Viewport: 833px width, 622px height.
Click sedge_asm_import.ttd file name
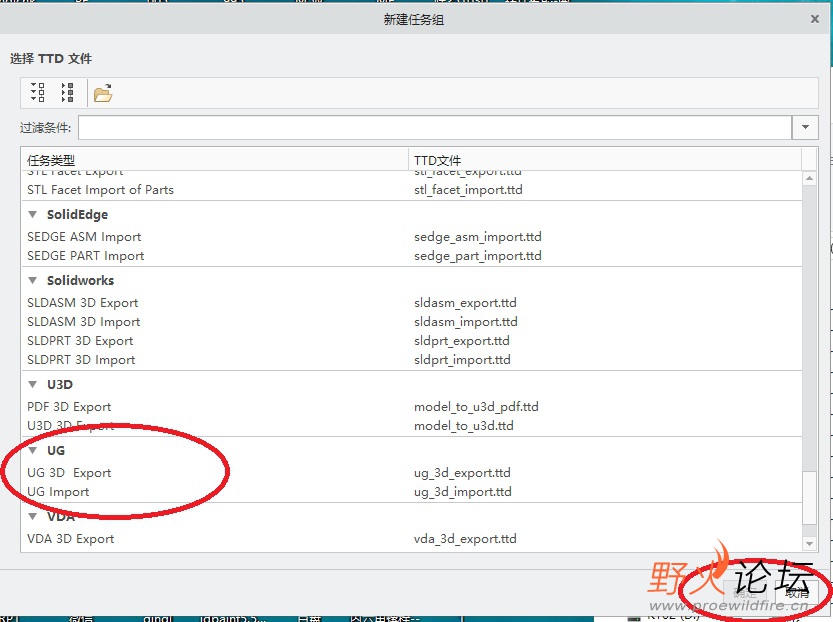point(478,236)
